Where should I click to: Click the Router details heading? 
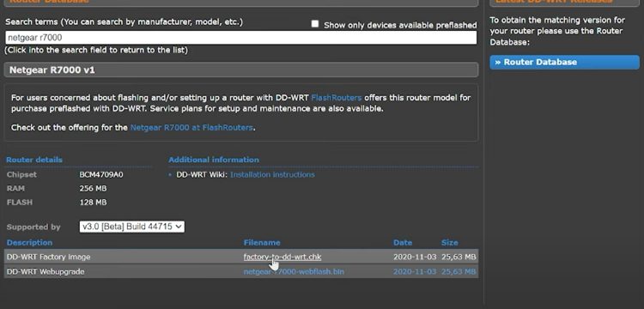[34, 160]
